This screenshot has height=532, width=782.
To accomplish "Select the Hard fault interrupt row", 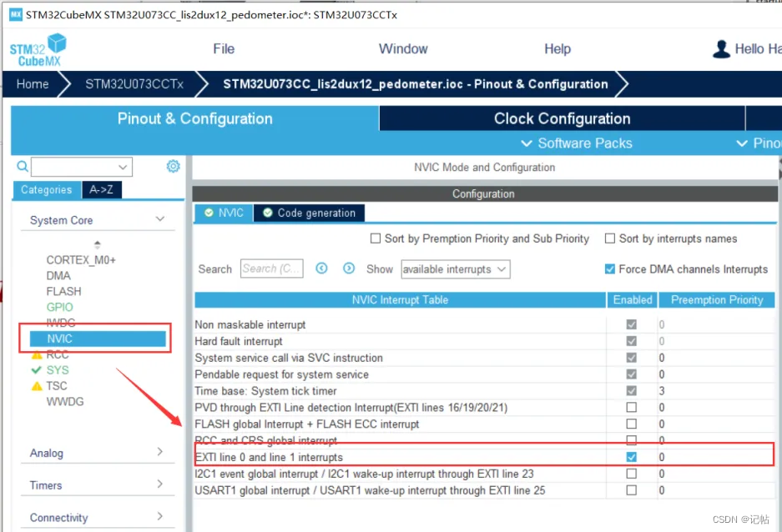I will click(x=484, y=341).
